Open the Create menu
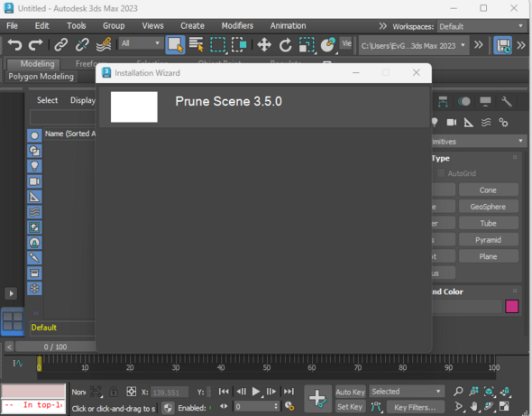Screen dimensions: 532x416 click(192, 26)
